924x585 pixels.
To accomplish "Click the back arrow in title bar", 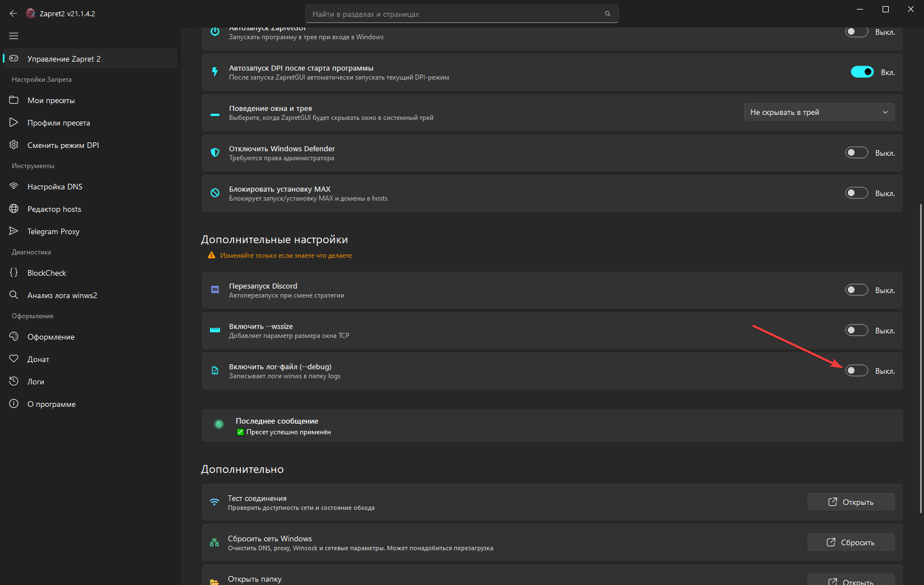I will pos(13,13).
